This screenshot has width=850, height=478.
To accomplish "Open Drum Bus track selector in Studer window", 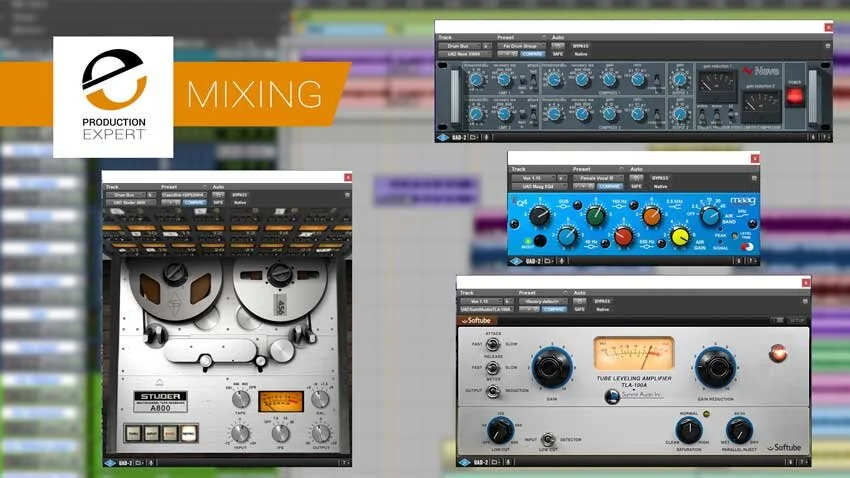I will click(126, 195).
